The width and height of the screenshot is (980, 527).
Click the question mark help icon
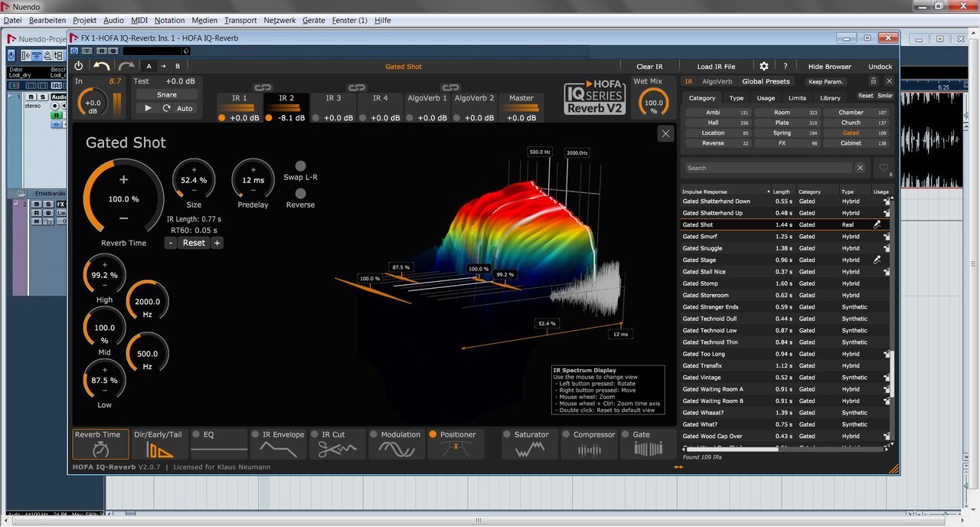click(x=785, y=67)
